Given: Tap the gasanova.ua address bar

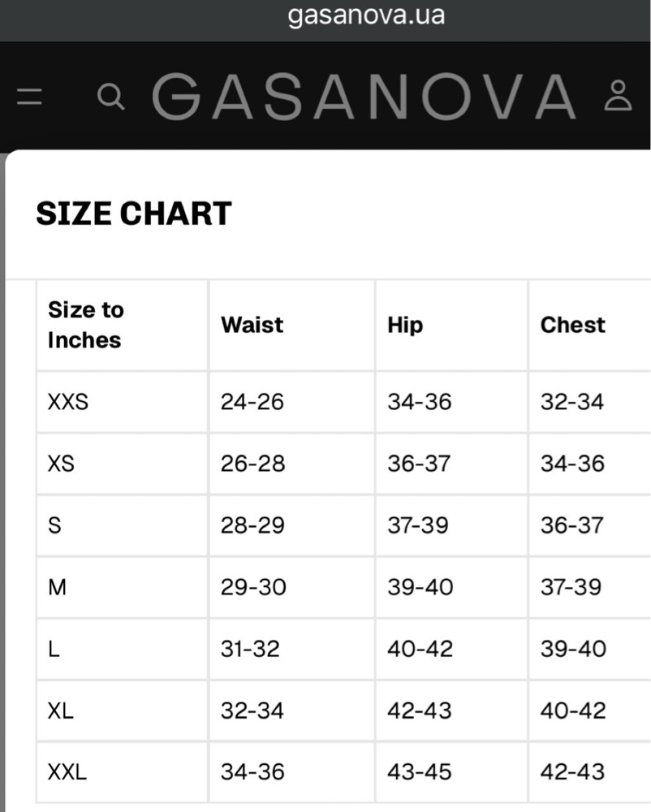Looking at the screenshot, I should (x=366, y=15).
